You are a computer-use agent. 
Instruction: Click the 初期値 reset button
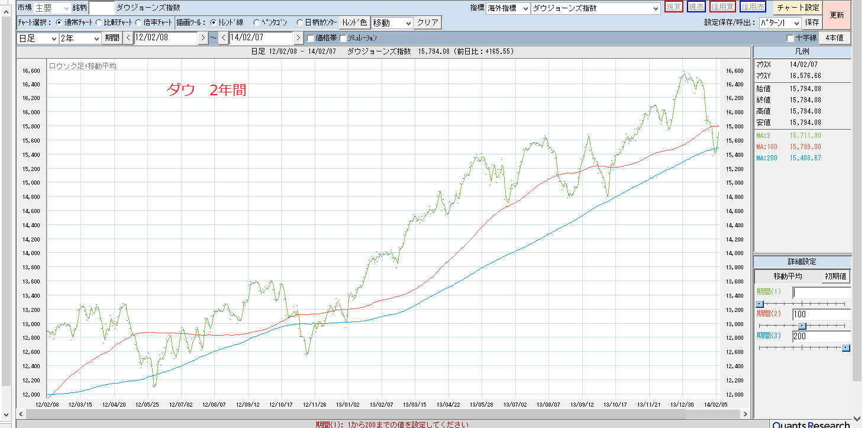[x=836, y=276]
